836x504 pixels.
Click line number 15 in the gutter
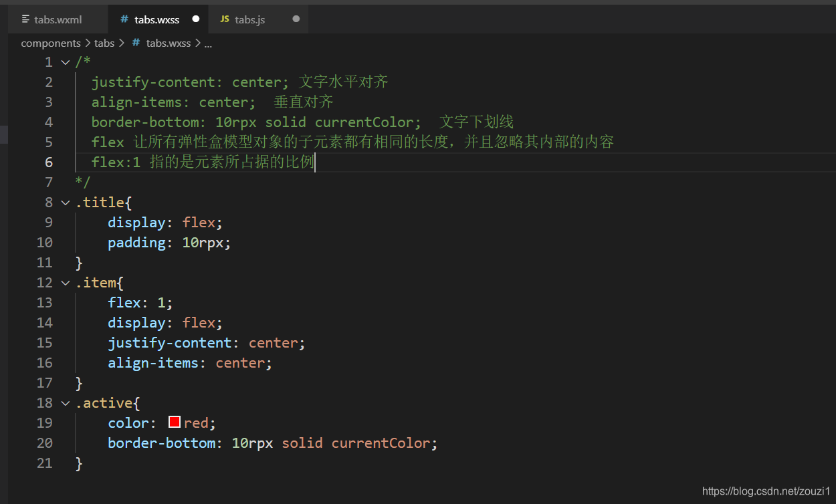(45, 343)
